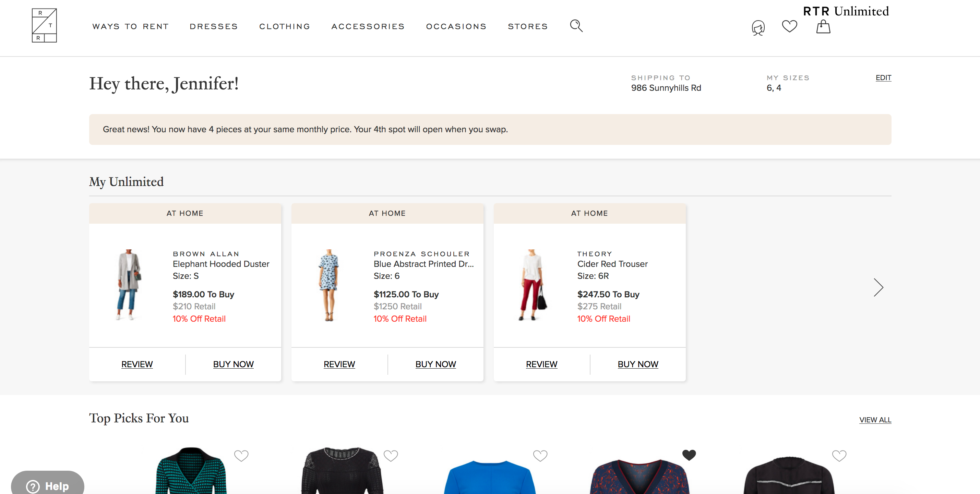The image size is (980, 494).
Task: Open the Accessories menu
Action: point(368,27)
